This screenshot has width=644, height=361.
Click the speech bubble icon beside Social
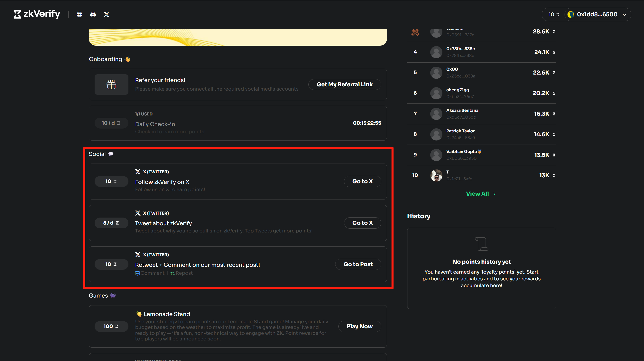pos(111,154)
